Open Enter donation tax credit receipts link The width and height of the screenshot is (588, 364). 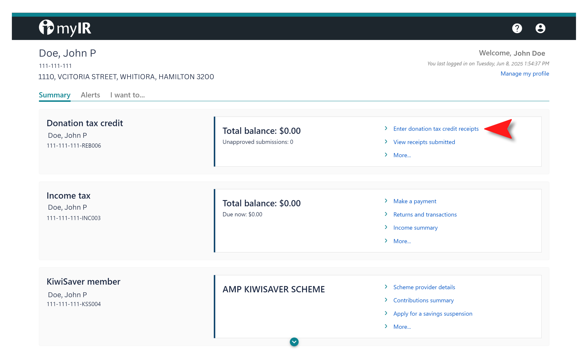(x=436, y=129)
